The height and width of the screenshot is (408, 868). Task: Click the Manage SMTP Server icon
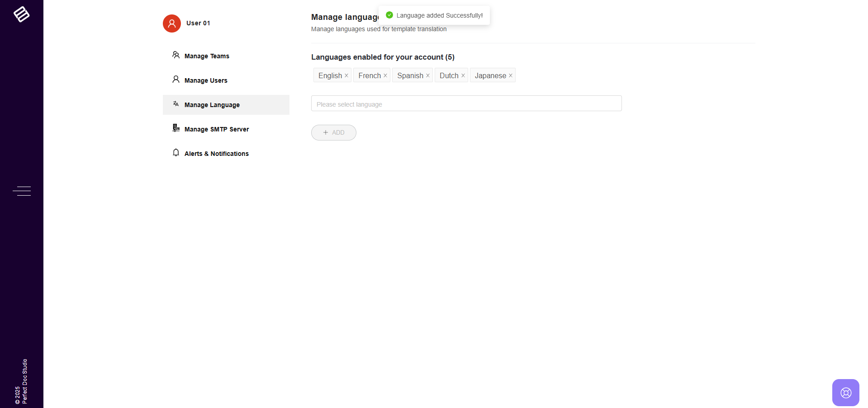(176, 128)
